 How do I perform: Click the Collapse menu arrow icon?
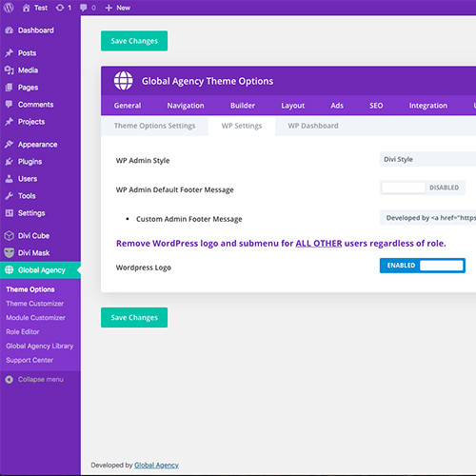point(10,380)
